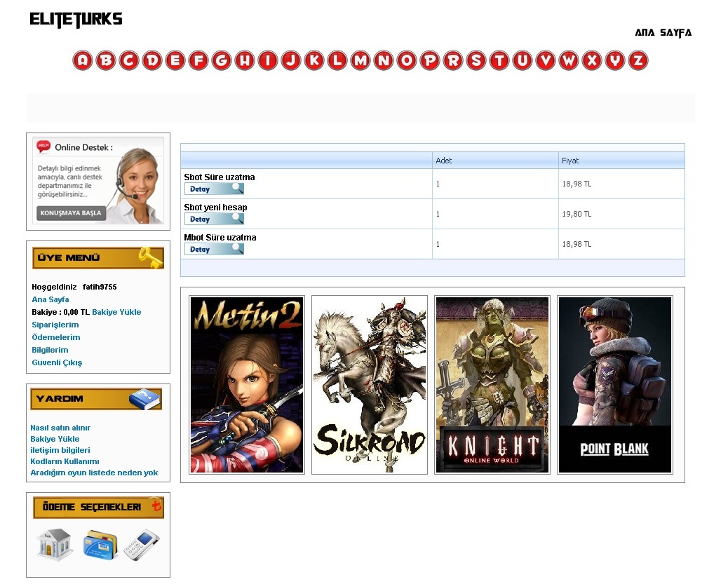Go to ANA SAYFA in top header
This screenshot has height=584, width=728.
coord(663,32)
